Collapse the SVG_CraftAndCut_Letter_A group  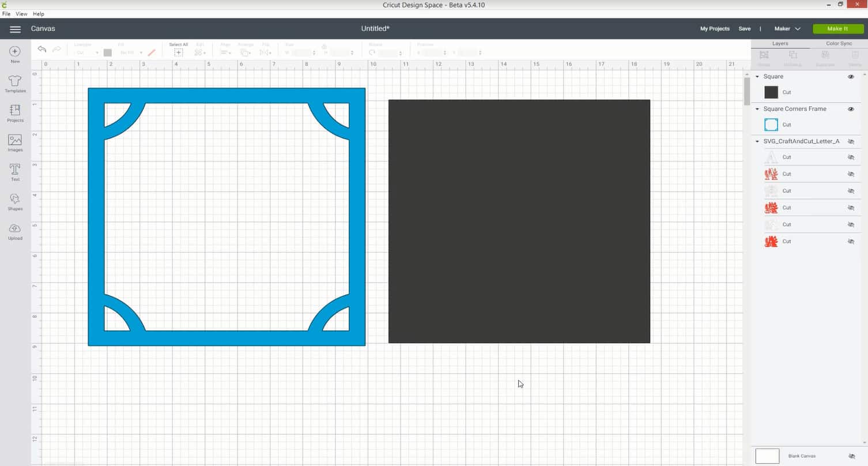coord(757,141)
